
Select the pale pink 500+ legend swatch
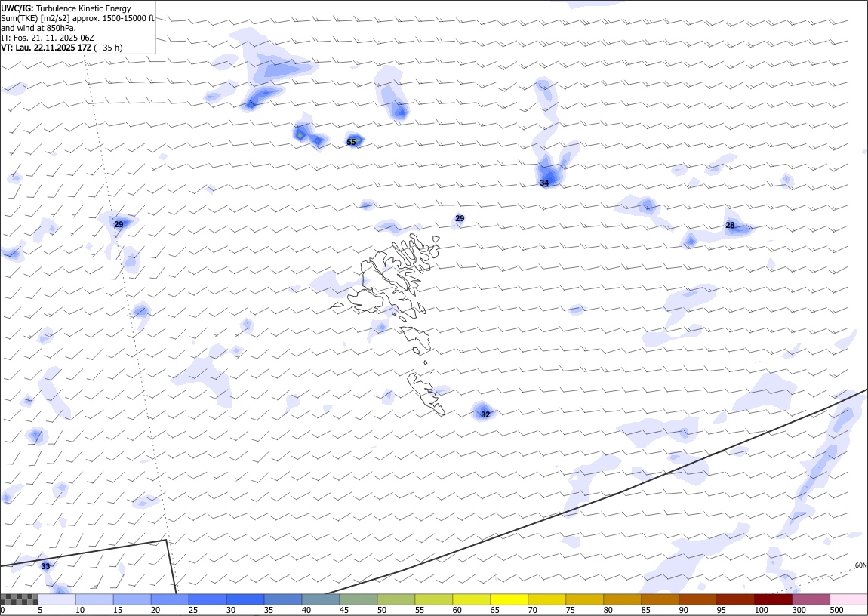point(848,599)
